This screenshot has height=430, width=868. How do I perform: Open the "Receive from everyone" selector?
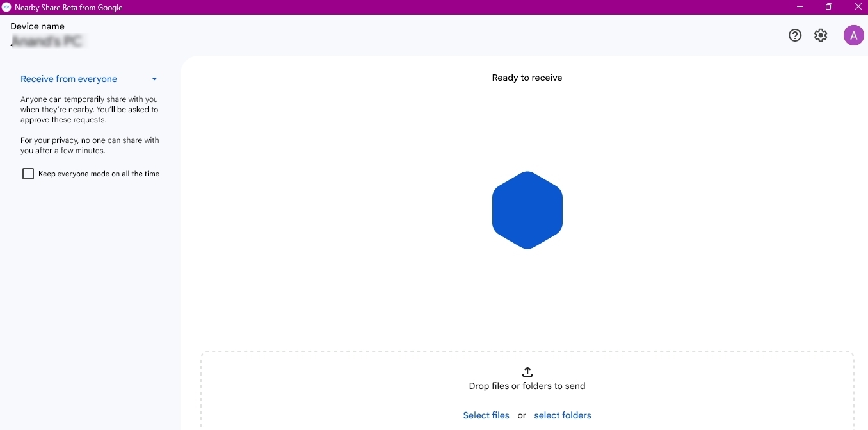click(69, 79)
